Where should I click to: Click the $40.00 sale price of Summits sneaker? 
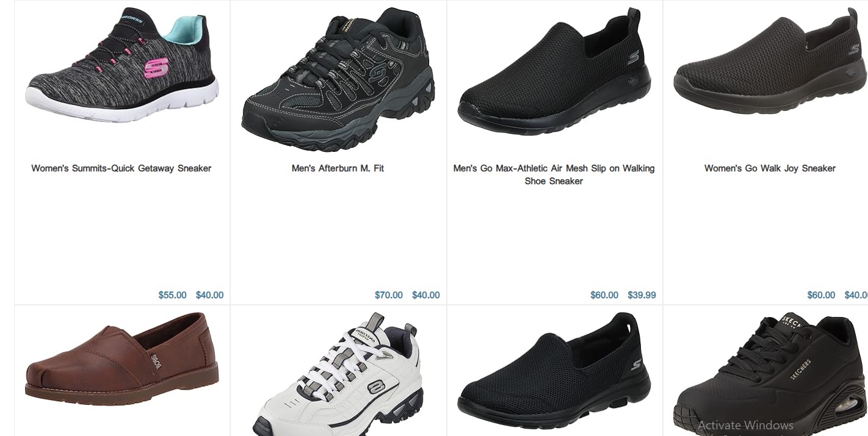(209, 295)
